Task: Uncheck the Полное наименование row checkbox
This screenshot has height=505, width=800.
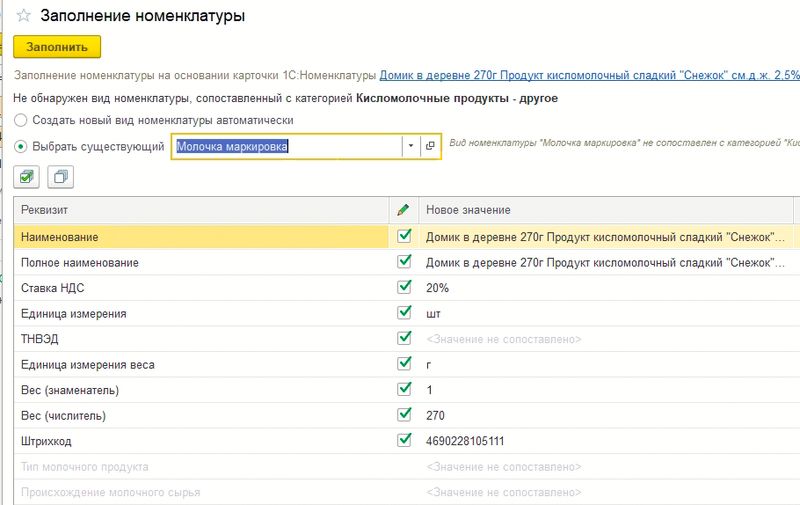Action: [404, 261]
